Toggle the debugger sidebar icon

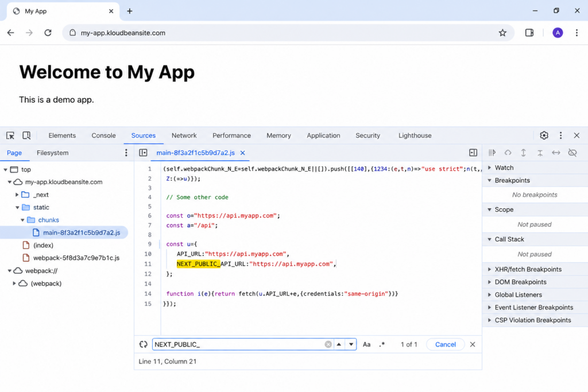click(x=473, y=153)
